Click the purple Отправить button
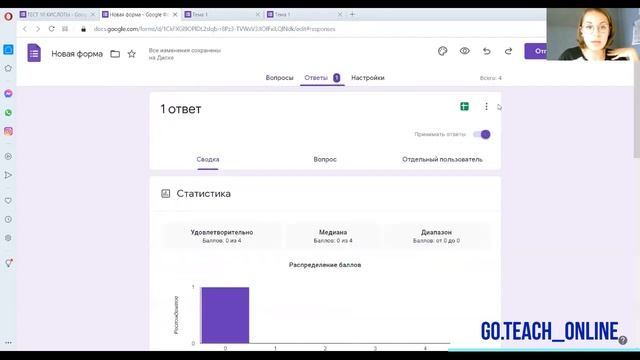Viewport: 640px width, 360px height. pyautogui.click(x=536, y=51)
